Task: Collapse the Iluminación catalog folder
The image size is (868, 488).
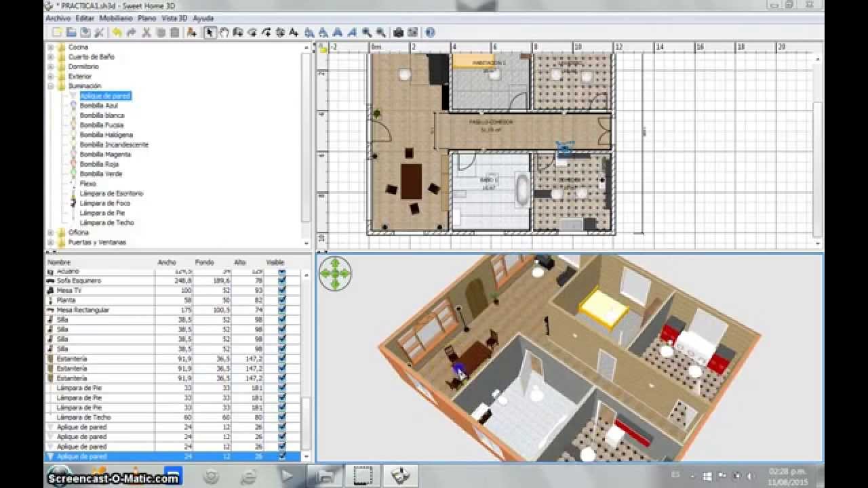Action: coord(51,86)
